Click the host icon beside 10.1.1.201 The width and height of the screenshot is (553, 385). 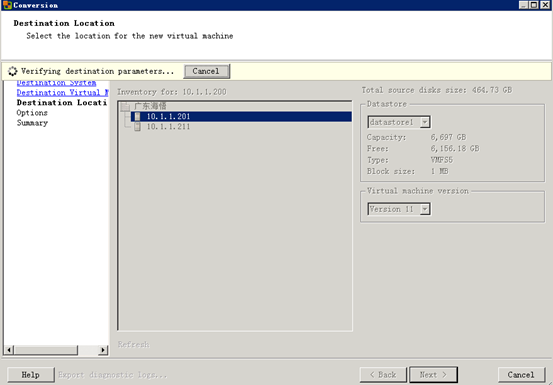tap(138, 117)
